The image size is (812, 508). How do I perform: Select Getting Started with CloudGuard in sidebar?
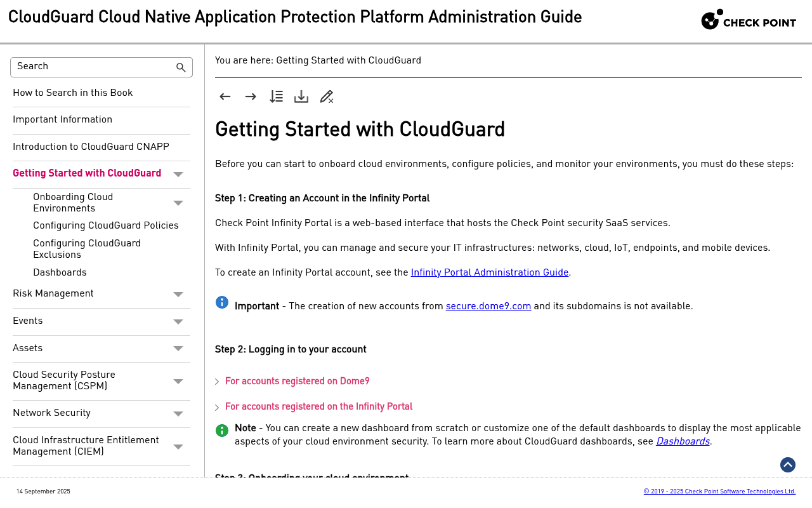coord(87,174)
